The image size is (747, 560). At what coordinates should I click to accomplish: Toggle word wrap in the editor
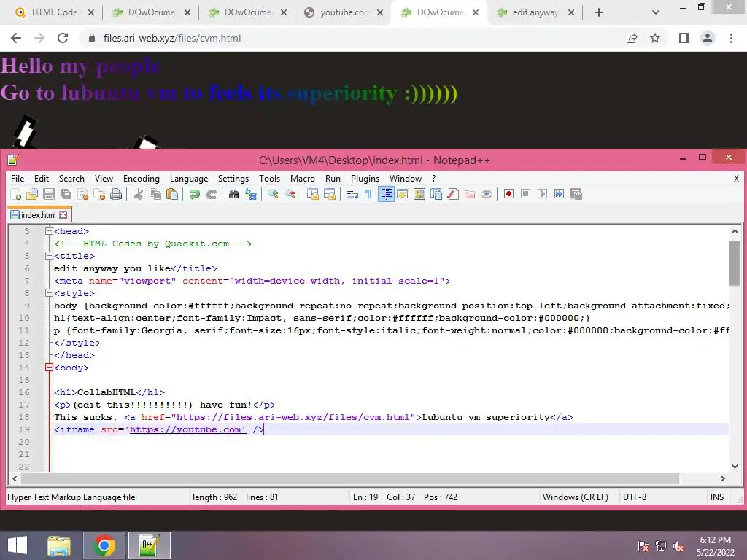[x=352, y=194]
